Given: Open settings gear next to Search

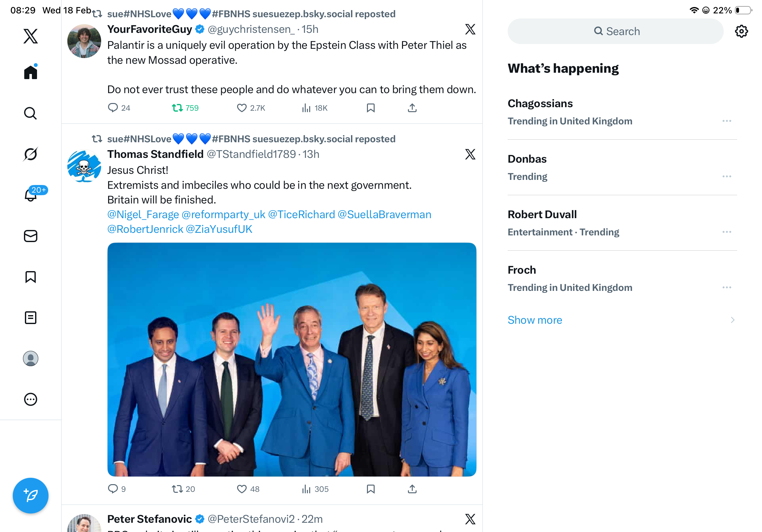Looking at the screenshot, I should tap(741, 32).
